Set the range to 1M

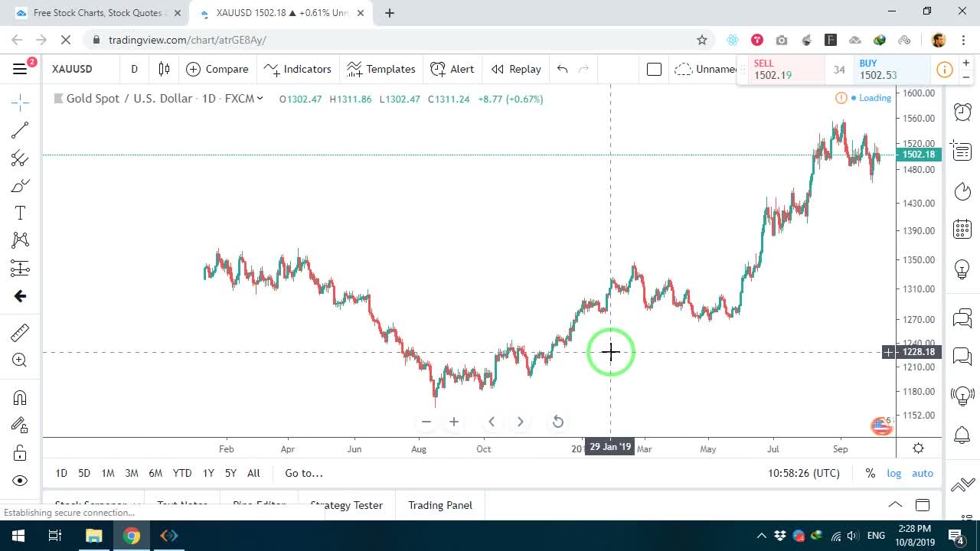coord(108,473)
